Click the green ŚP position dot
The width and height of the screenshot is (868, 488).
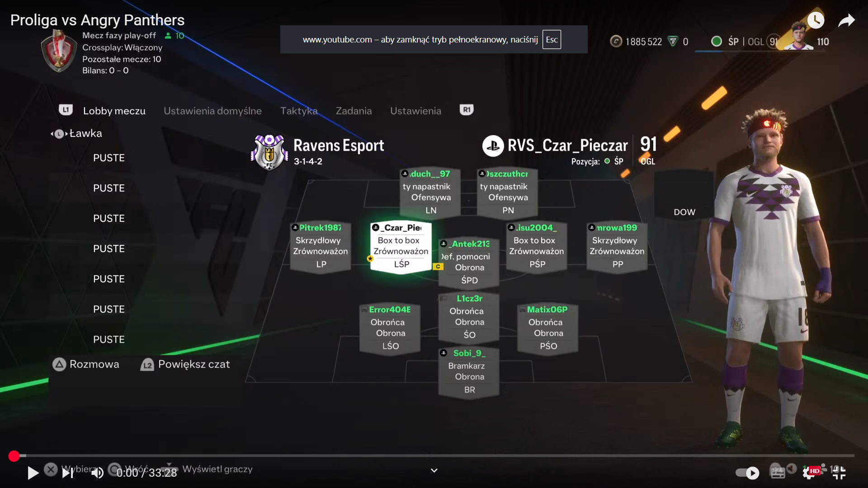click(x=607, y=161)
